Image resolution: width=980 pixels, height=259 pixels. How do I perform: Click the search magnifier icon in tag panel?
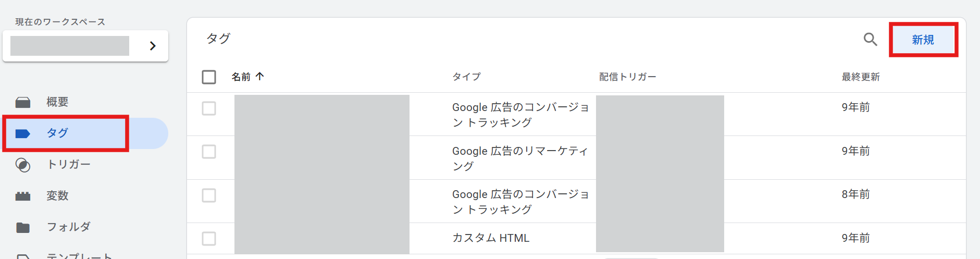tap(870, 39)
